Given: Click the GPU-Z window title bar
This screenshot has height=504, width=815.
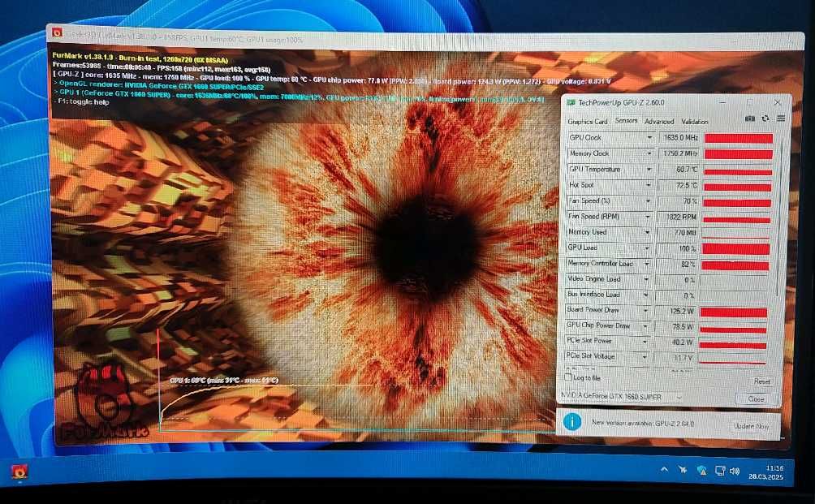Looking at the screenshot, I should coord(675,102).
